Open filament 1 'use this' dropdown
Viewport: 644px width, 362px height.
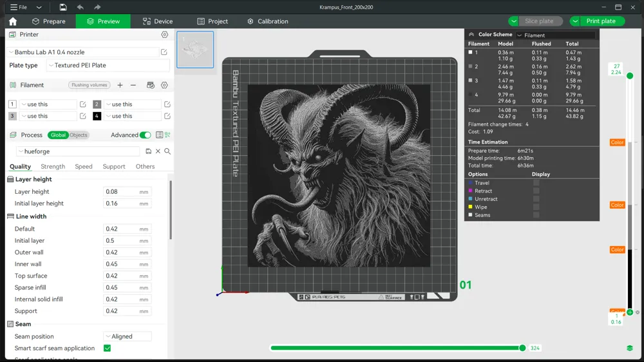[x=48, y=104]
